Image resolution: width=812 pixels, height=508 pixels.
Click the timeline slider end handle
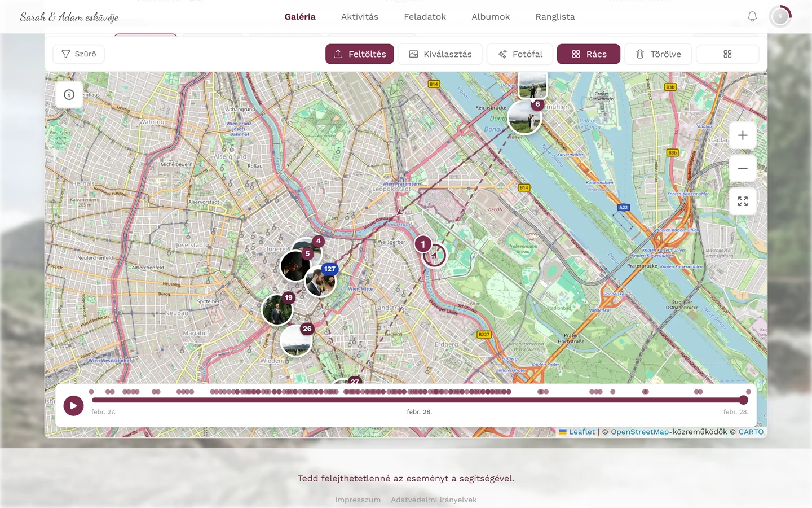pyautogui.click(x=744, y=400)
